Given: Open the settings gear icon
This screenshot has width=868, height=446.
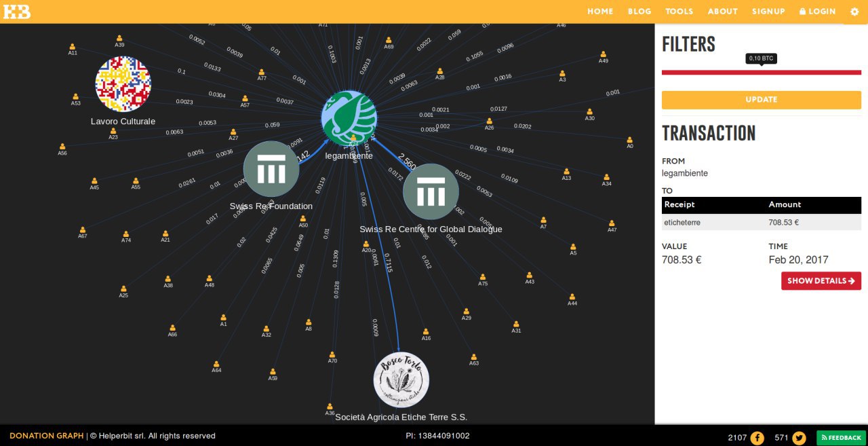Looking at the screenshot, I should point(854,12).
